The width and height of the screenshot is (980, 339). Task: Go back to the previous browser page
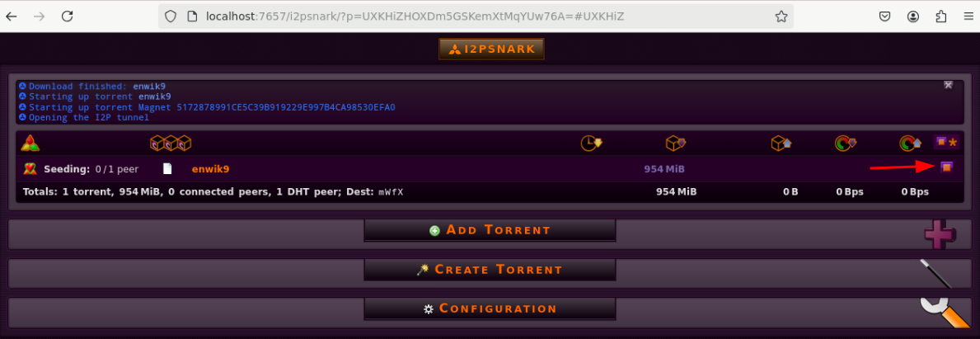pos(12,16)
